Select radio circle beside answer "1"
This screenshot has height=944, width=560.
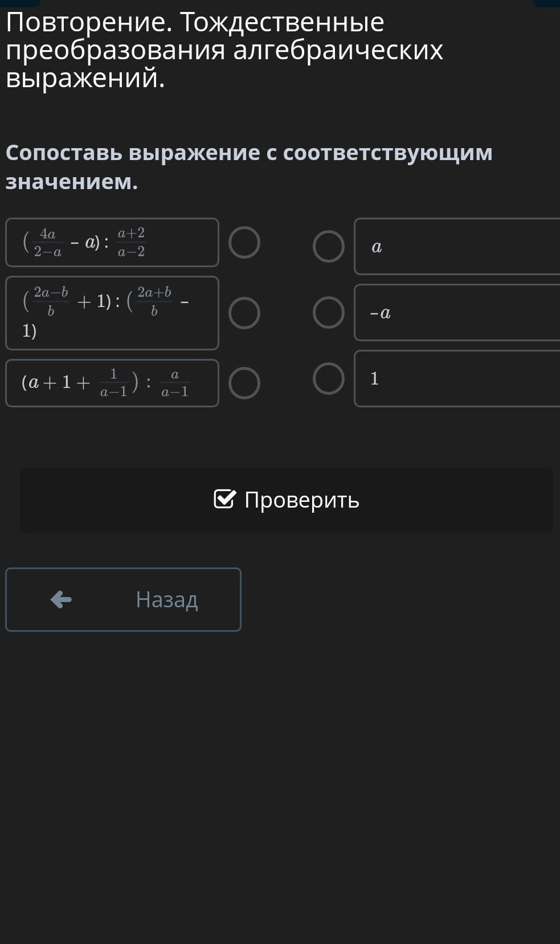pos(329,378)
